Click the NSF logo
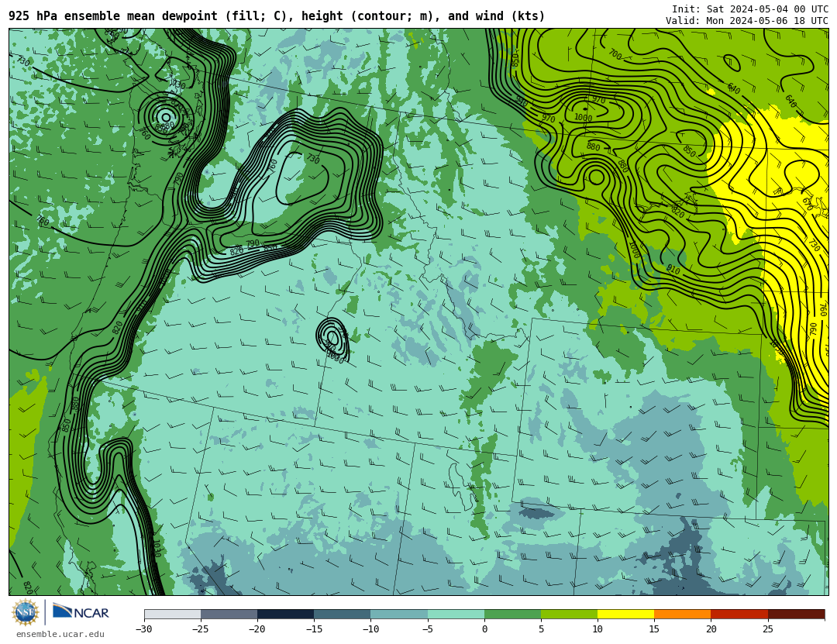837x644 pixels. [25, 612]
